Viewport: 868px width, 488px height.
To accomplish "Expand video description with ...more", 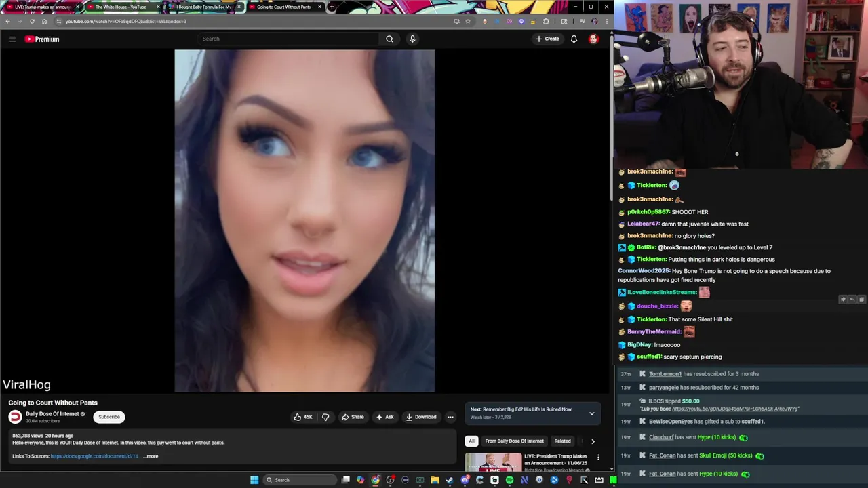I will coord(151,456).
